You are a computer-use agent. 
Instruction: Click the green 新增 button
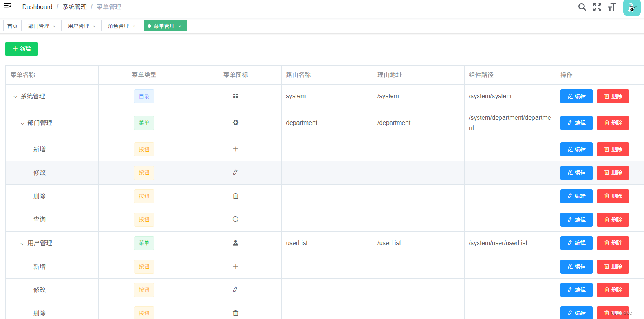click(x=22, y=49)
